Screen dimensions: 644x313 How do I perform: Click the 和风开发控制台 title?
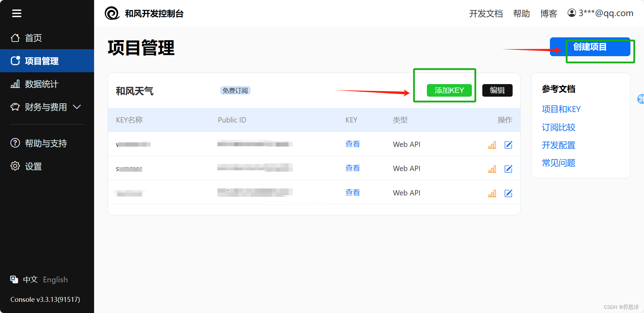coord(154,14)
